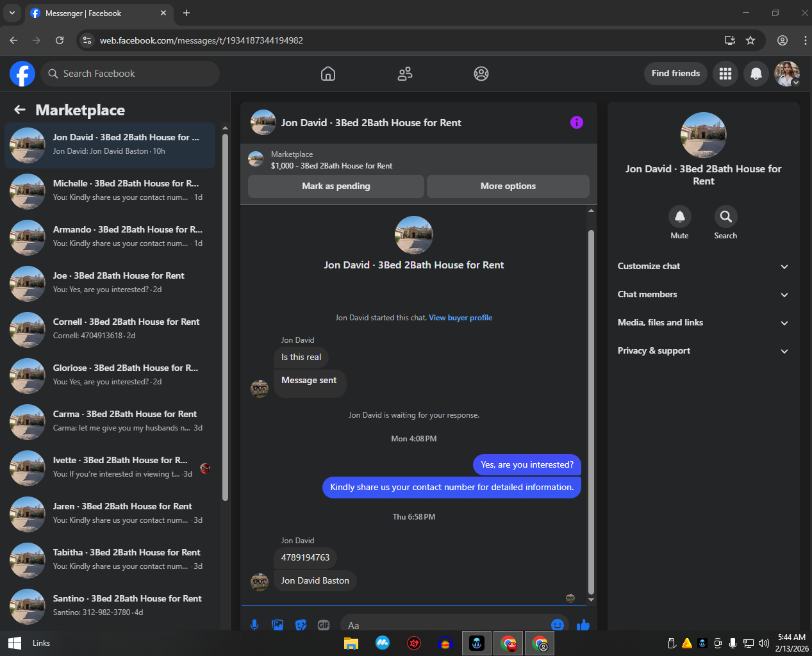812x656 pixels.
Task: Click the conversation list scrollbar
Action: pos(225,317)
